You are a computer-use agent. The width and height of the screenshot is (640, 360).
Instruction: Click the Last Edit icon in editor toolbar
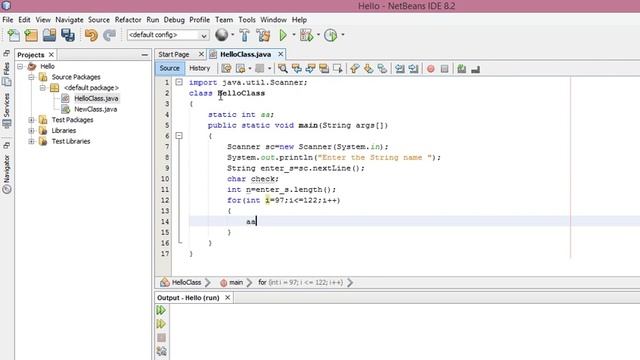click(226, 69)
